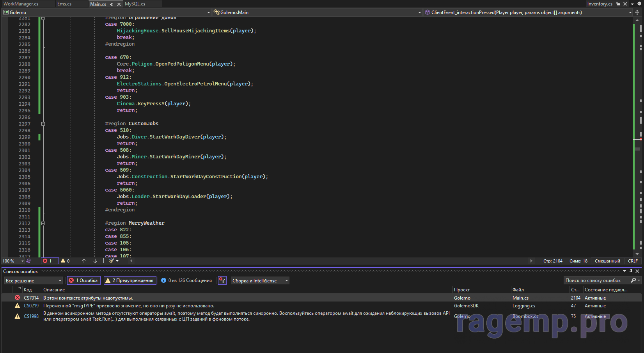Click the CS7014 error code link
The image size is (644, 353).
click(x=31, y=298)
